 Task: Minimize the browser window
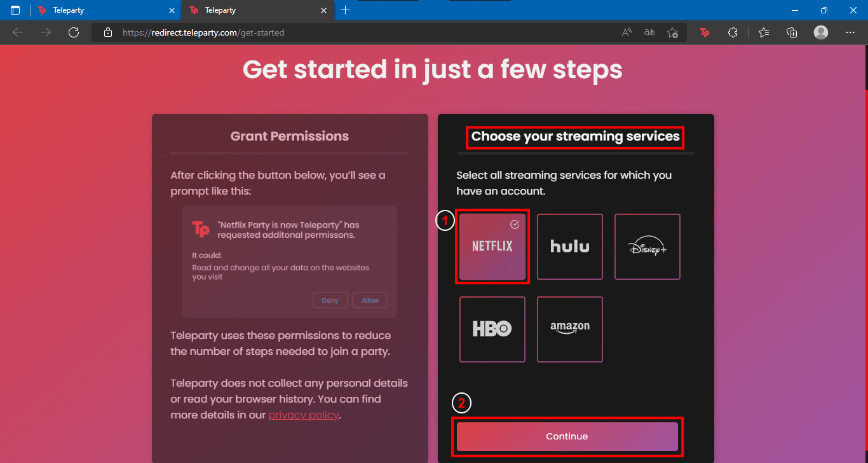[x=795, y=10]
